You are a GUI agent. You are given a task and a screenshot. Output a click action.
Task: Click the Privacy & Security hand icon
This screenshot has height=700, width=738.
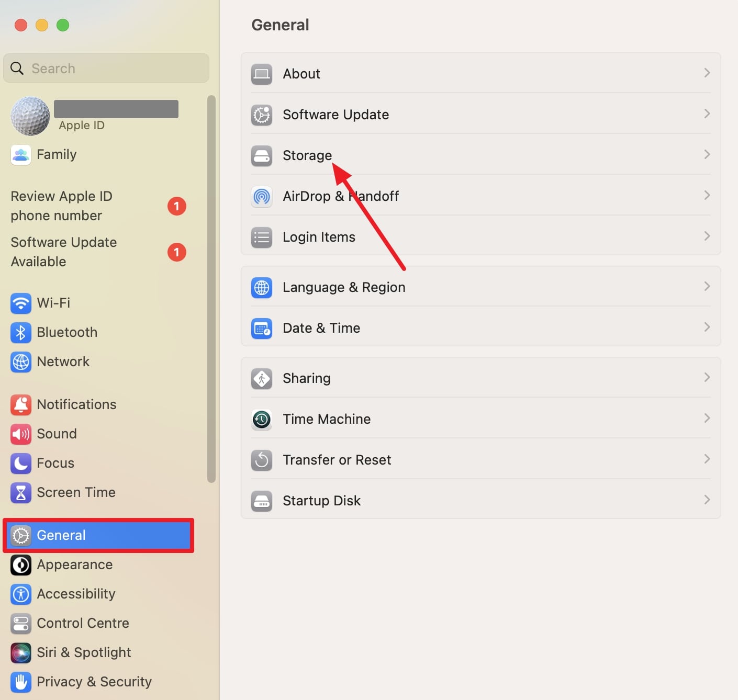click(21, 682)
